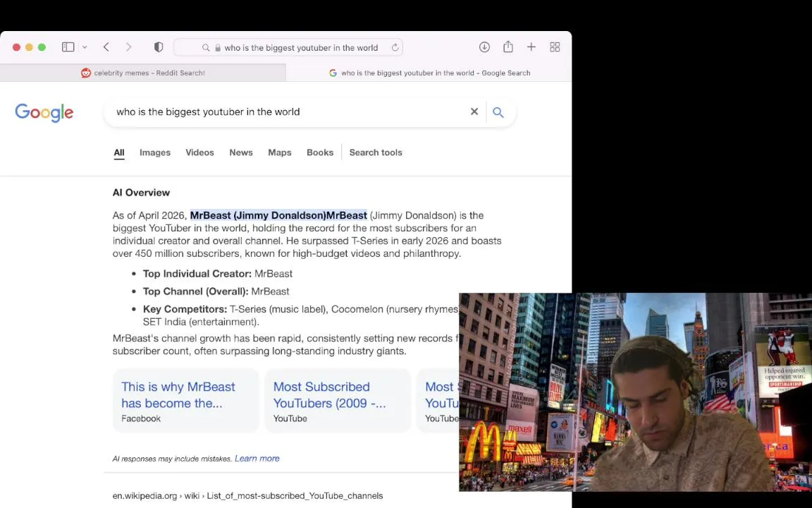The image size is (812, 508).
Task: Open the en.wikipedia.org List_of_most-subscribed_YouTube_channels result
Action: coord(247,495)
